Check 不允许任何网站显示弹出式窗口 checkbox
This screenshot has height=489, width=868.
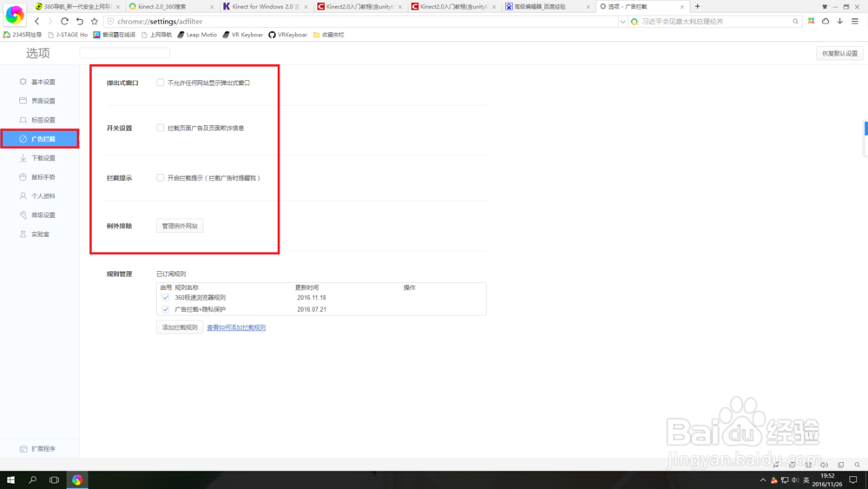click(x=161, y=83)
